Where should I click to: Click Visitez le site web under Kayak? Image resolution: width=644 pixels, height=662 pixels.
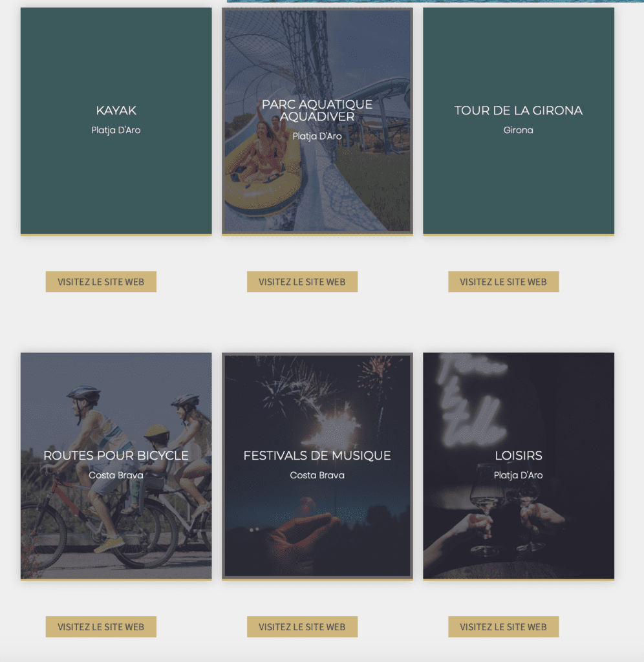click(101, 282)
